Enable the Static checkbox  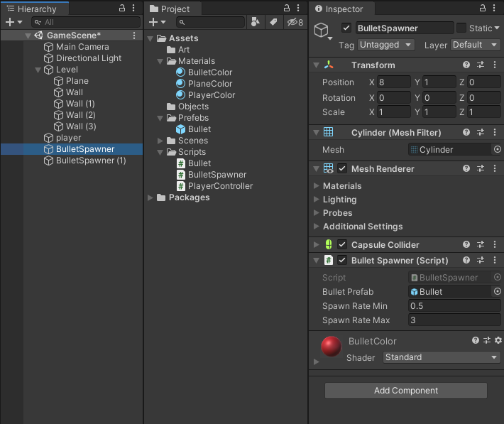click(x=461, y=28)
